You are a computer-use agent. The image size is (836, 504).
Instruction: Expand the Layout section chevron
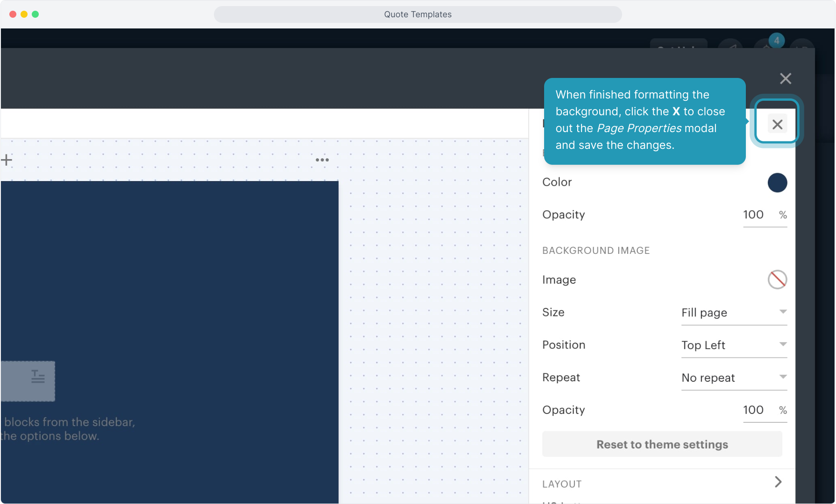(778, 482)
